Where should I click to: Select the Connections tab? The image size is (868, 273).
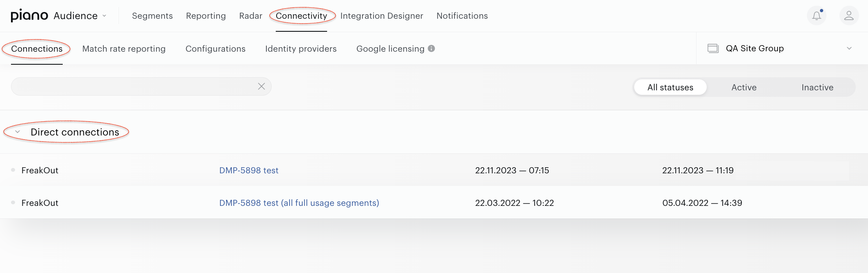37,49
